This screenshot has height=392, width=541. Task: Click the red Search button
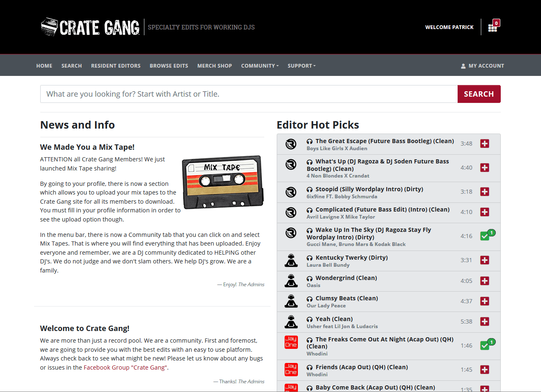point(479,94)
